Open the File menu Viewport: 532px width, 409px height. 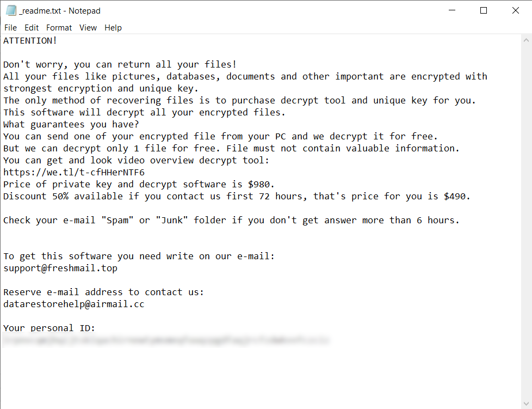[x=10, y=28]
